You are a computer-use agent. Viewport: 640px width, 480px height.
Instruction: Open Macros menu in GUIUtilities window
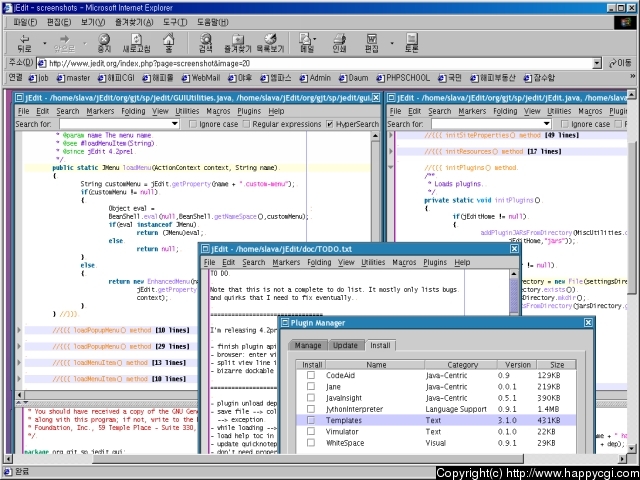pyautogui.click(x=218, y=111)
